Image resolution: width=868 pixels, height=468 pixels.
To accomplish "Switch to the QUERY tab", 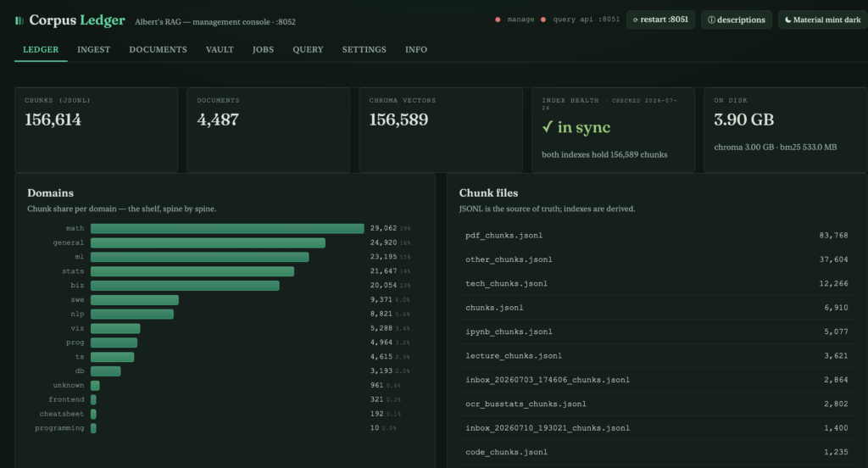I will pos(308,50).
